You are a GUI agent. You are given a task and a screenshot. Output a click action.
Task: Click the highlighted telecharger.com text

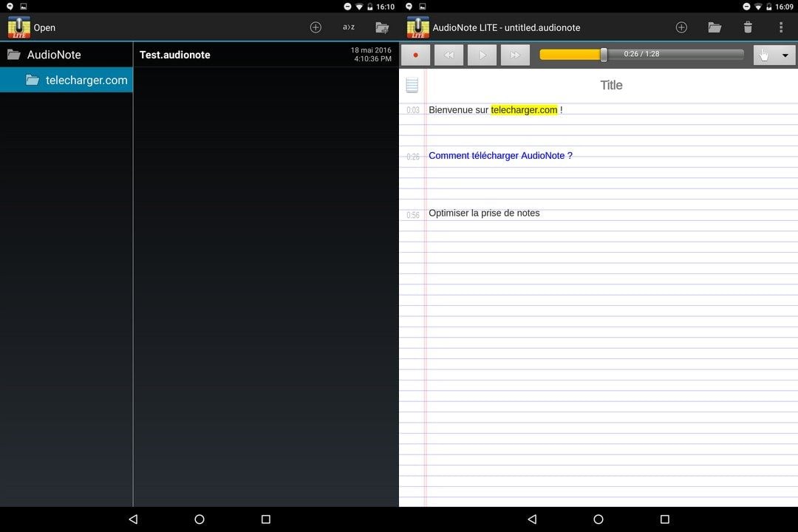(524, 110)
